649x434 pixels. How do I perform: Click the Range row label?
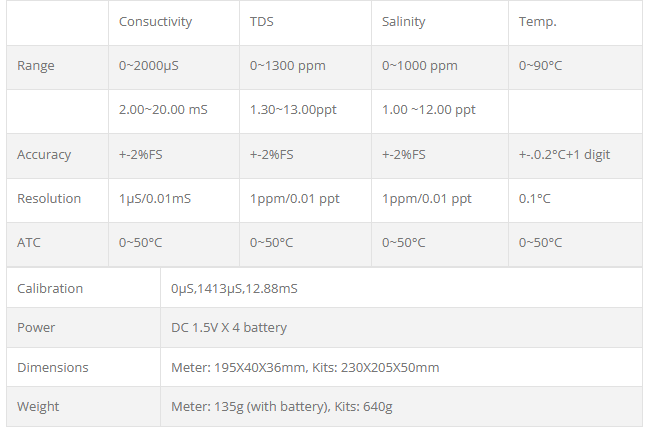[36, 66]
